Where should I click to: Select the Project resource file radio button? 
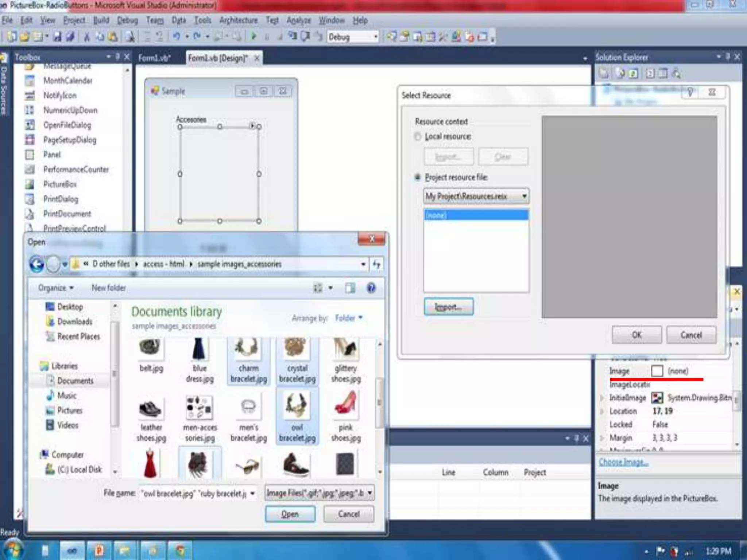418,177
